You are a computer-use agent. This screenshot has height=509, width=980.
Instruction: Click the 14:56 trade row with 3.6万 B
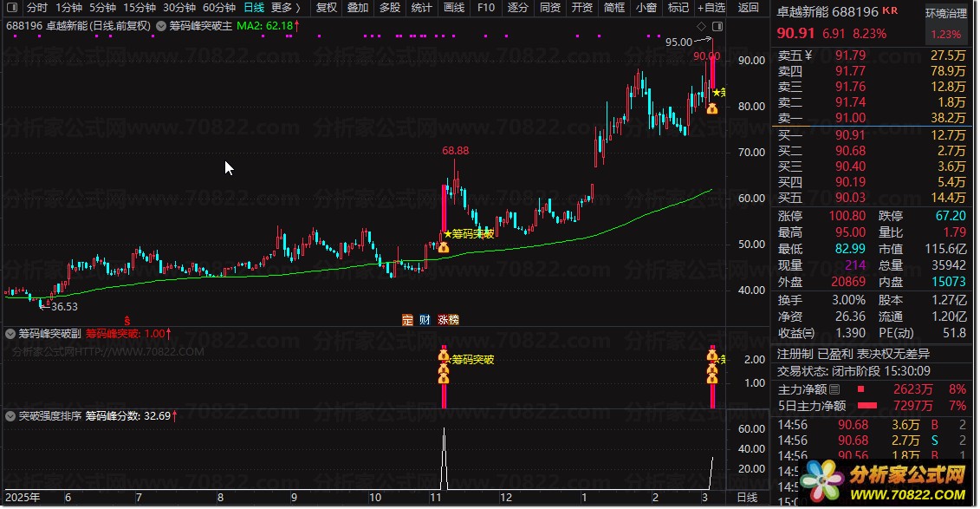tap(872, 425)
